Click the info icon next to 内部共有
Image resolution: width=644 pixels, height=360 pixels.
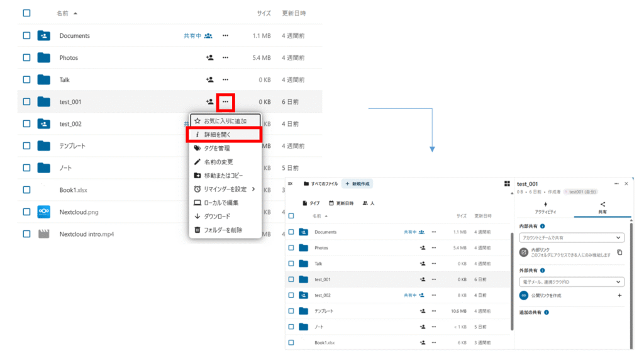coord(542,226)
